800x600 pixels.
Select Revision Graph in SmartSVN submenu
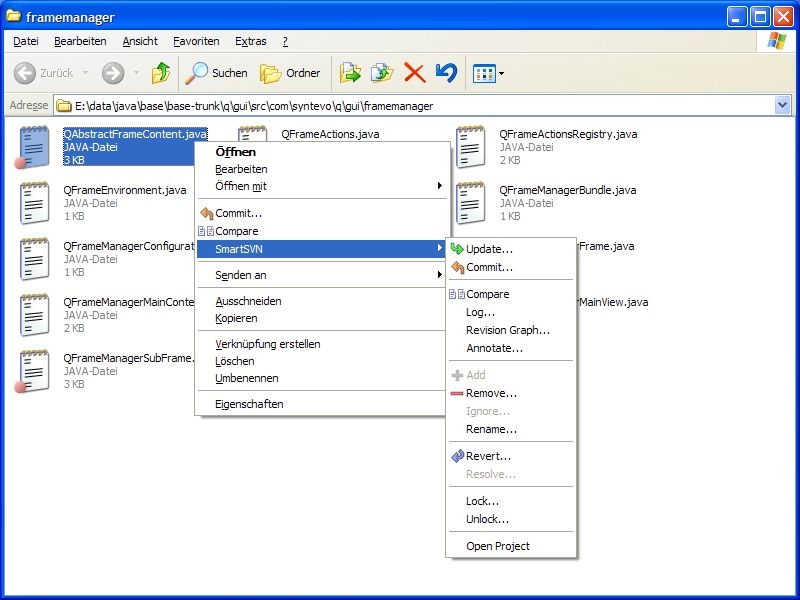(x=507, y=330)
